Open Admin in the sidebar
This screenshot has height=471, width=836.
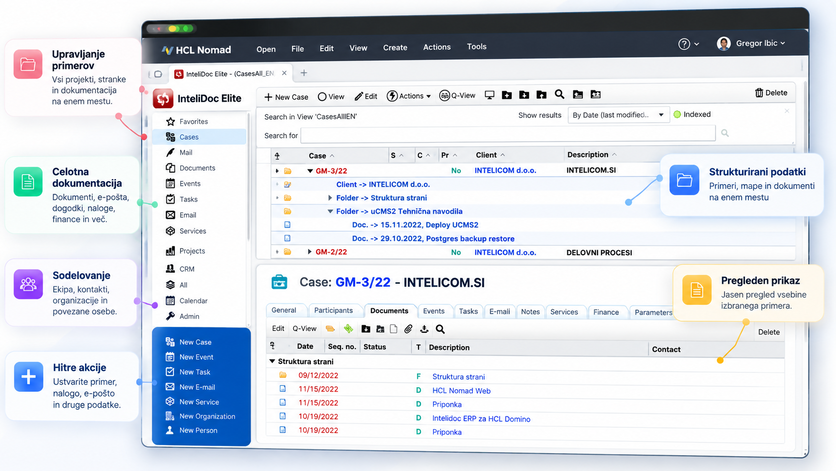[182, 316]
